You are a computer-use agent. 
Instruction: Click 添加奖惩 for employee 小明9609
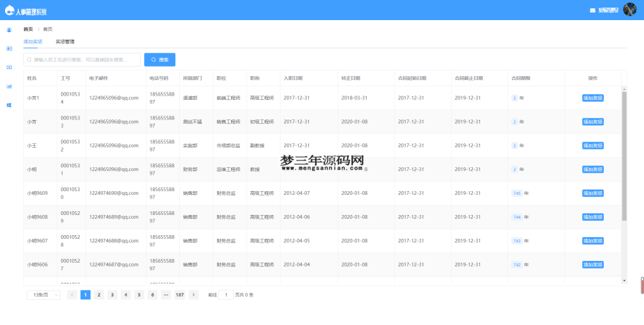pos(592,193)
